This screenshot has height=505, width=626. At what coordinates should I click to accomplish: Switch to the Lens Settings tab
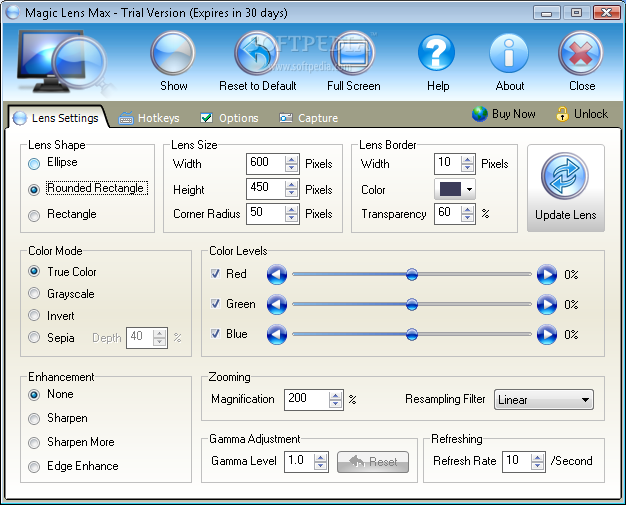coord(56,118)
